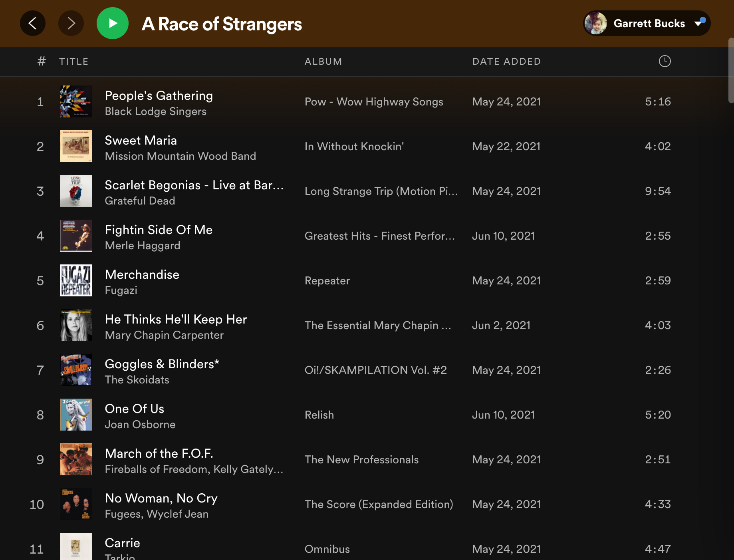Click duration 5:20 of One Of Us
The height and width of the screenshot is (560, 734).
click(658, 415)
